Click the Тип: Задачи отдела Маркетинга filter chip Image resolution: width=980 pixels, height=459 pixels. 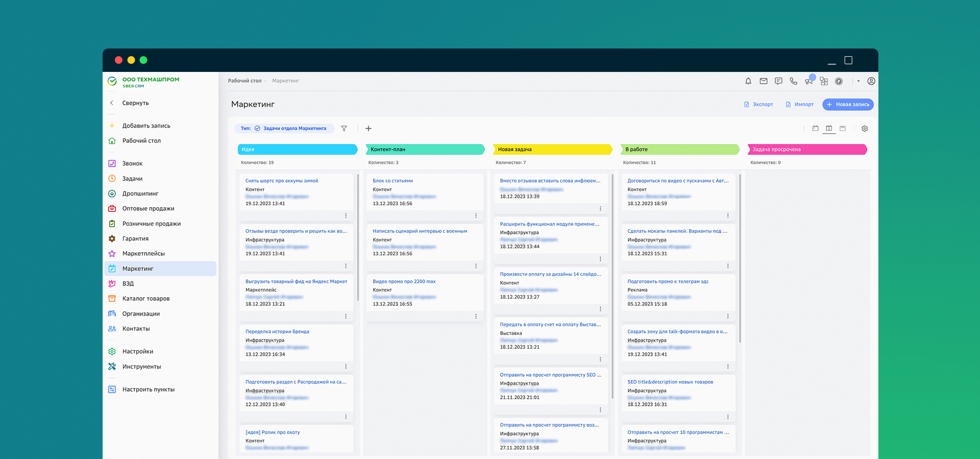(284, 129)
